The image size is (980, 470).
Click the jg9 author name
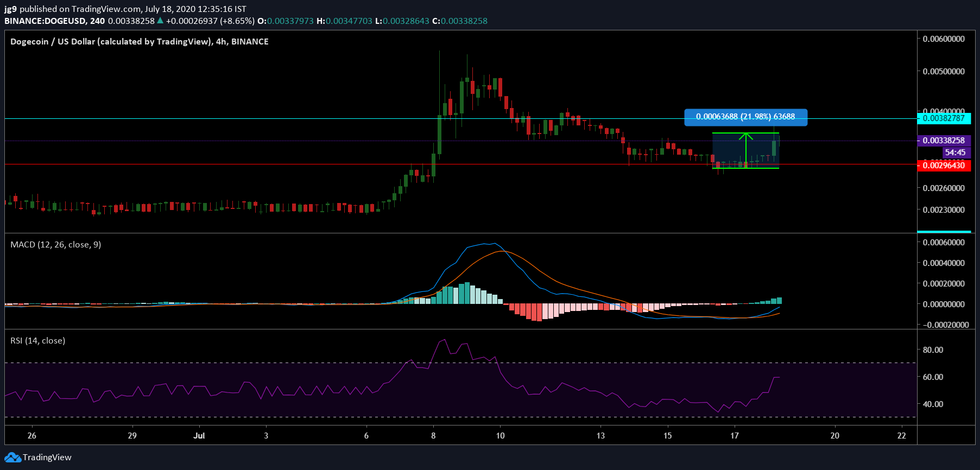10,9
